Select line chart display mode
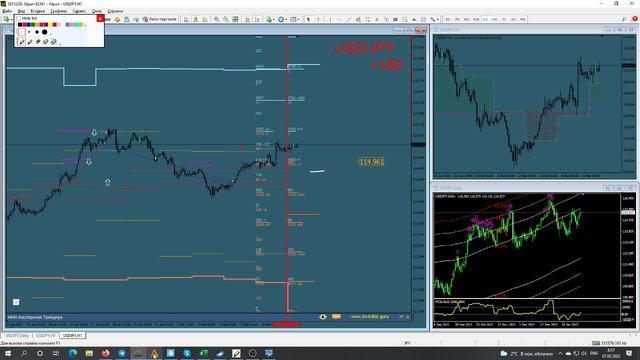Screen dimensions: 640x360 pos(205,19)
